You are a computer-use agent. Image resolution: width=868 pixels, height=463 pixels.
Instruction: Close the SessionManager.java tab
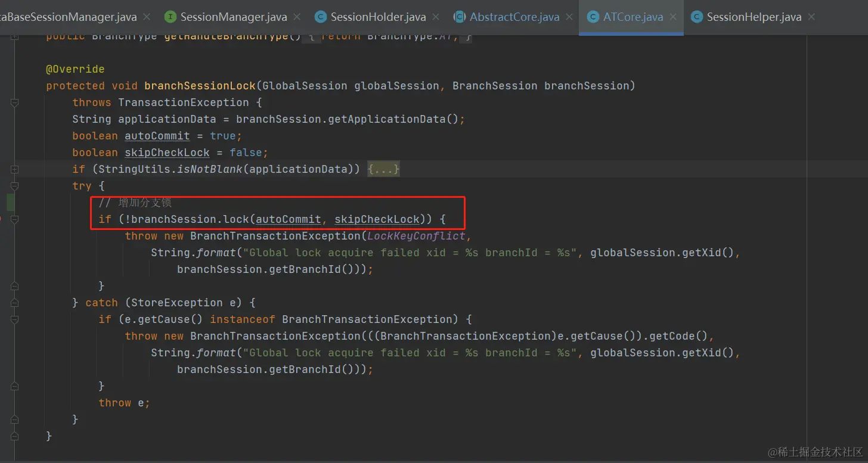click(x=297, y=17)
